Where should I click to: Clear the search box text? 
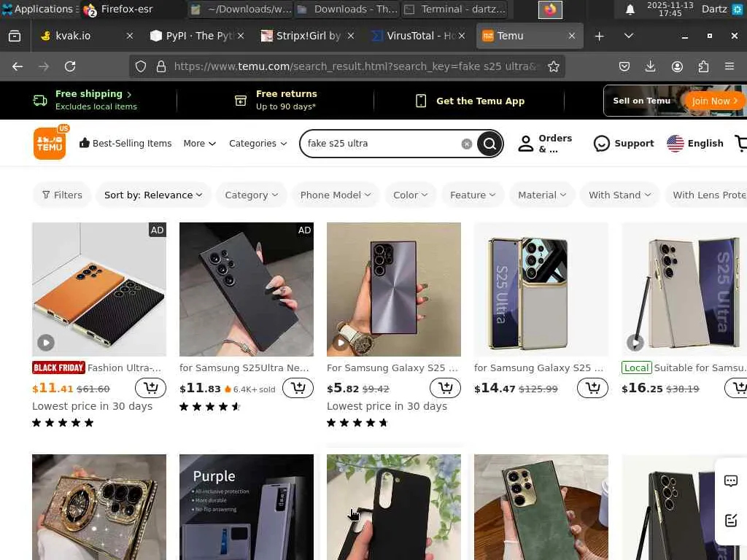point(467,144)
